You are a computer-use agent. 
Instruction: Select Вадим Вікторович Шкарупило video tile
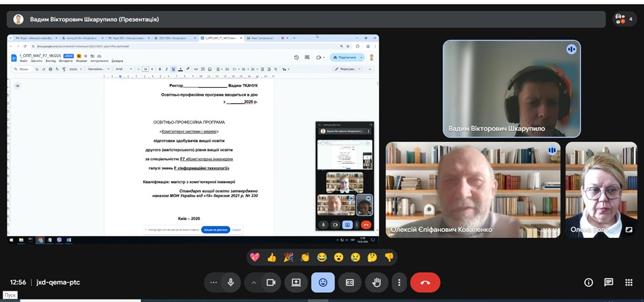point(511,89)
